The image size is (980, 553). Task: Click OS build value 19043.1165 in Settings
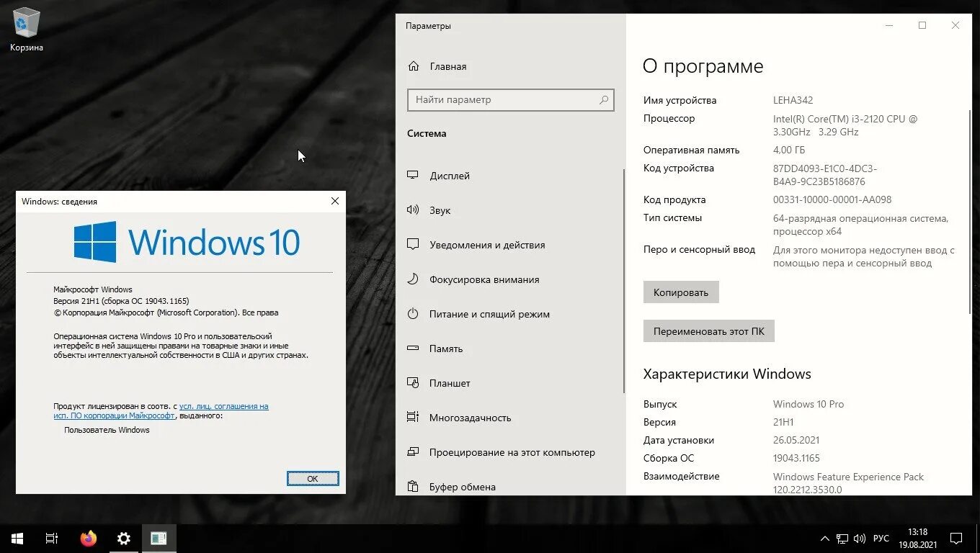click(x=796, y=458)
